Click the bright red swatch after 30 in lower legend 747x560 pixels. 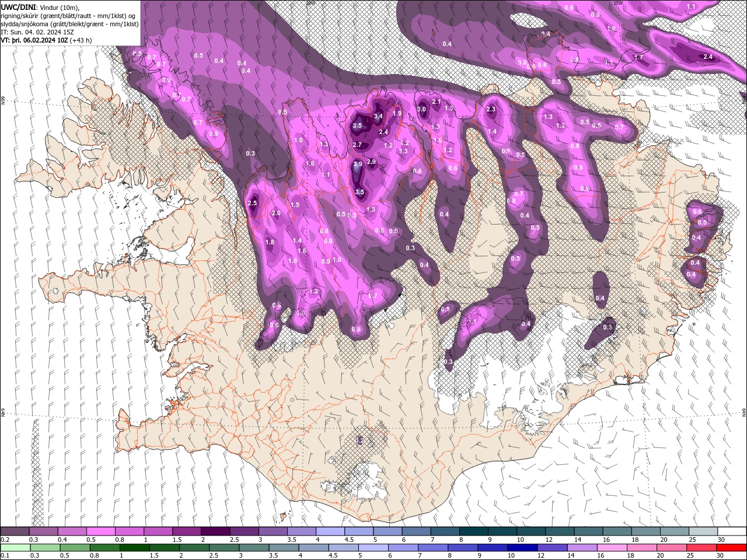[x=732, y=548]
